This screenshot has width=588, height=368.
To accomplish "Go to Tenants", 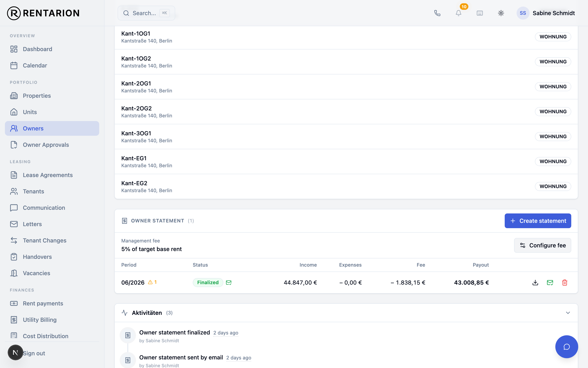I will click(x=52, y=191).
